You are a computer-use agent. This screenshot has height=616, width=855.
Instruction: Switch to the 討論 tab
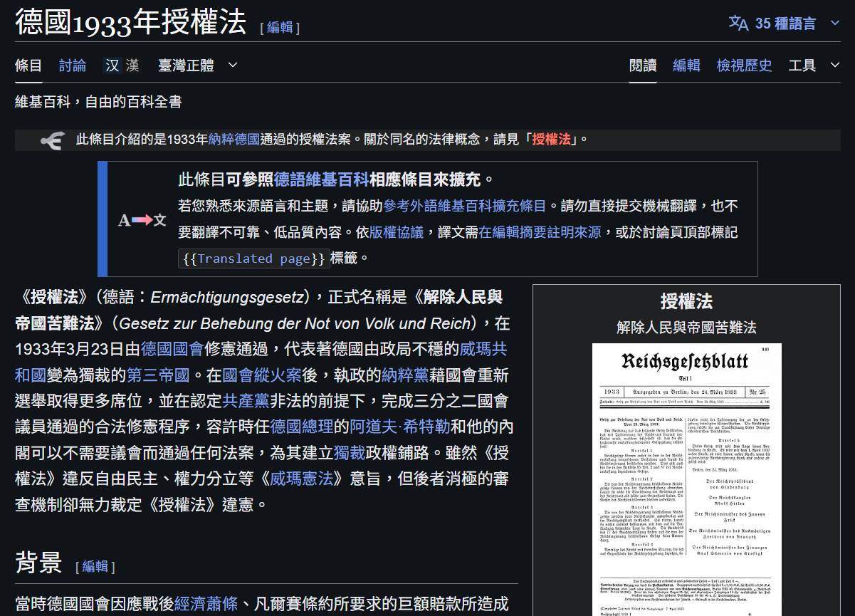point(73,66)
